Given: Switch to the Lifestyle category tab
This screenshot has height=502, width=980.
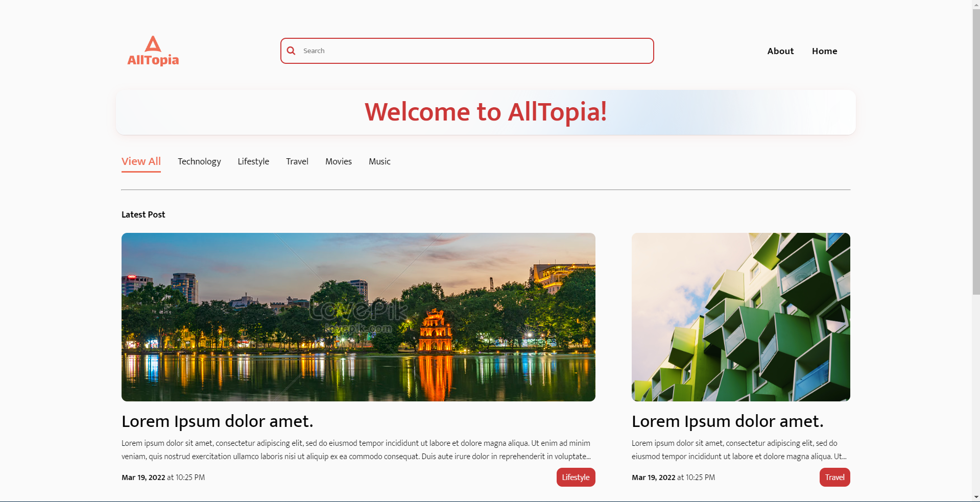Looking at the screenshot, I should point(253,161).
